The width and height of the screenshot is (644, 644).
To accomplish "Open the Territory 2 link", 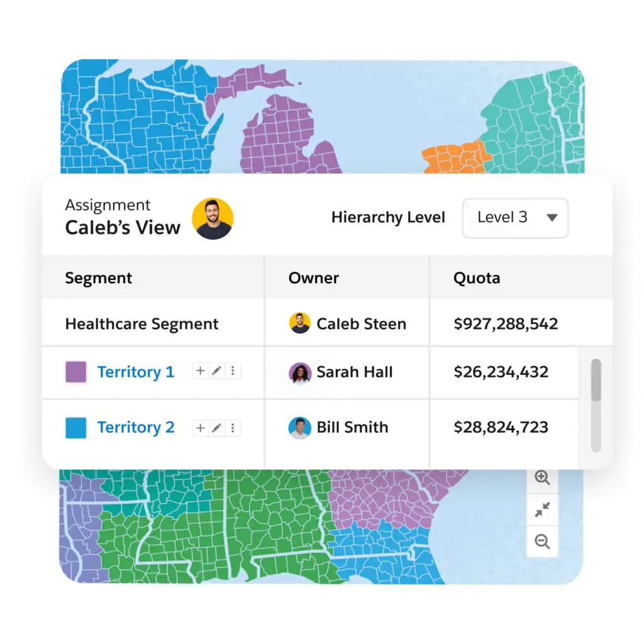I will pos(135,428).
